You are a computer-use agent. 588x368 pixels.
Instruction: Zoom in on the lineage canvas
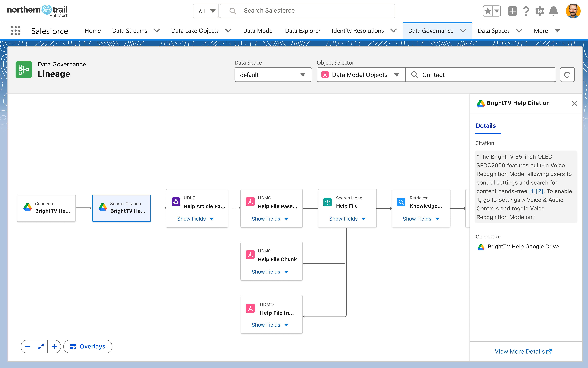(x=54, y=346)
